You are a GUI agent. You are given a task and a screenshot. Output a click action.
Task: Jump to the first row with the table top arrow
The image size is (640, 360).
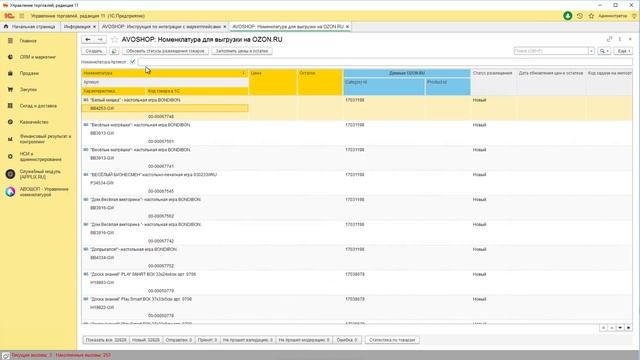click(603, 328)
